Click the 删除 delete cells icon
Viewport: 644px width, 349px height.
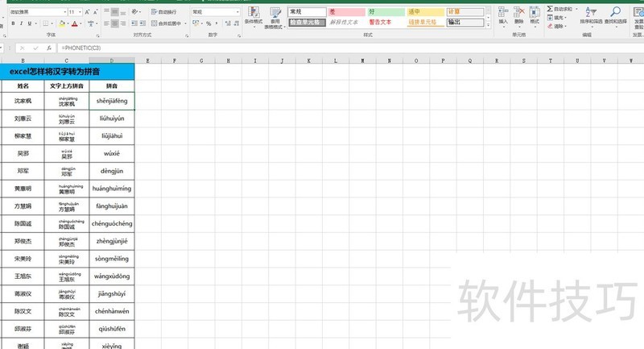pos(518,15)
